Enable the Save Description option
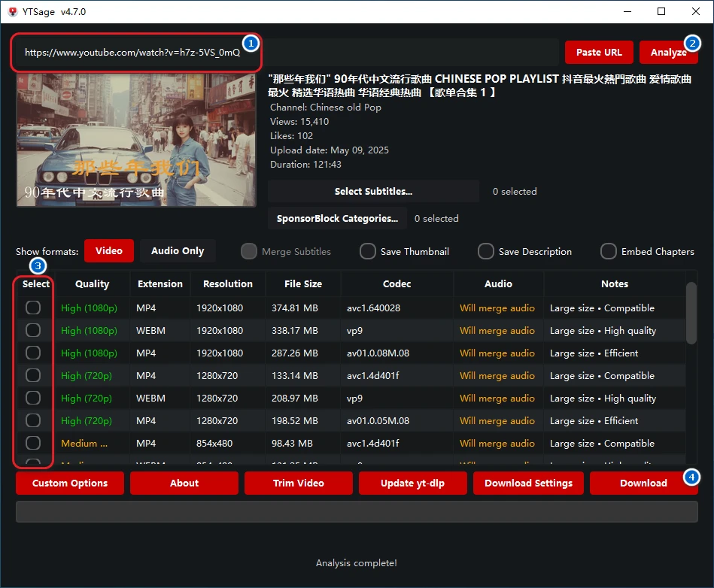 click(x=486, y=251)
